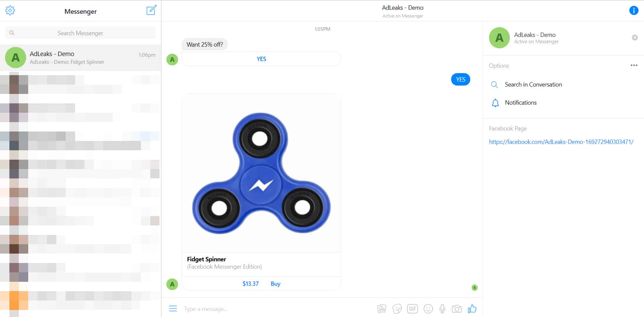Open the persistent menu hamburger icon
The image size is (644, 317).
pos(173,308)
